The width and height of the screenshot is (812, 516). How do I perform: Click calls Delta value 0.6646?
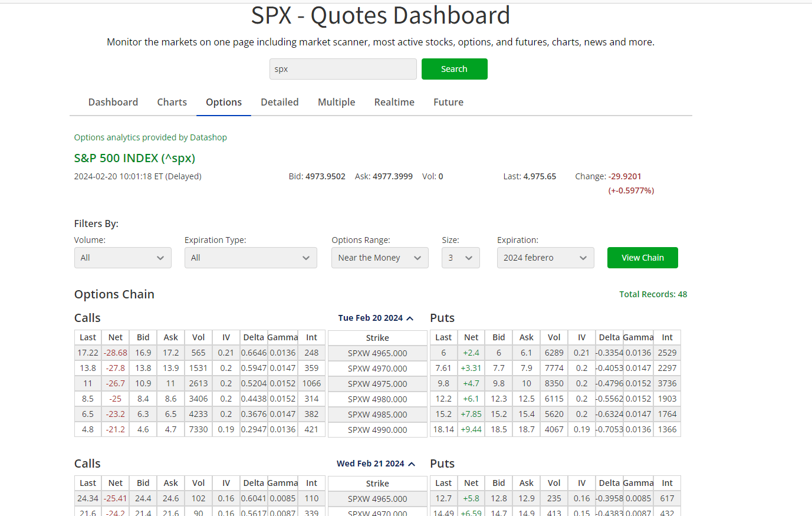254,353
